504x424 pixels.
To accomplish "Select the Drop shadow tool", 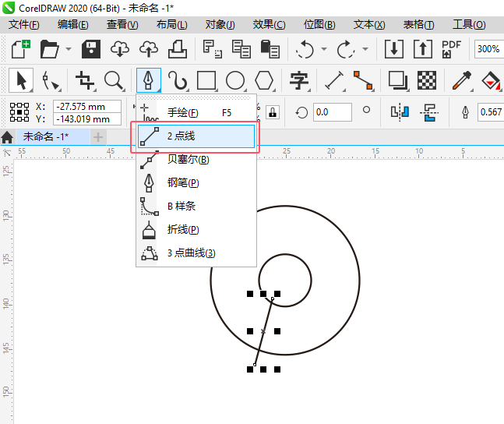I will click(x=398, y=80).
